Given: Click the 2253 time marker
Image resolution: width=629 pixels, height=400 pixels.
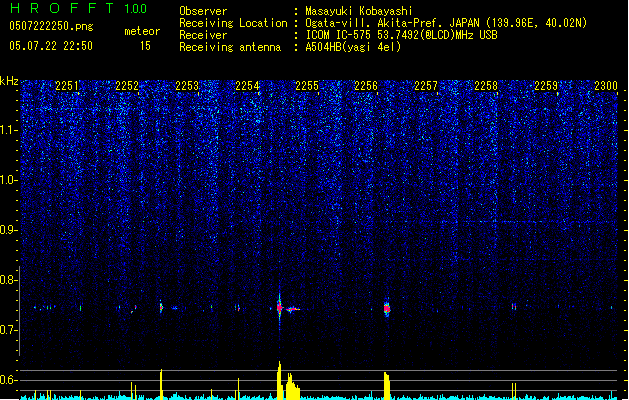Looking at the screenshot, I should 187,86.
